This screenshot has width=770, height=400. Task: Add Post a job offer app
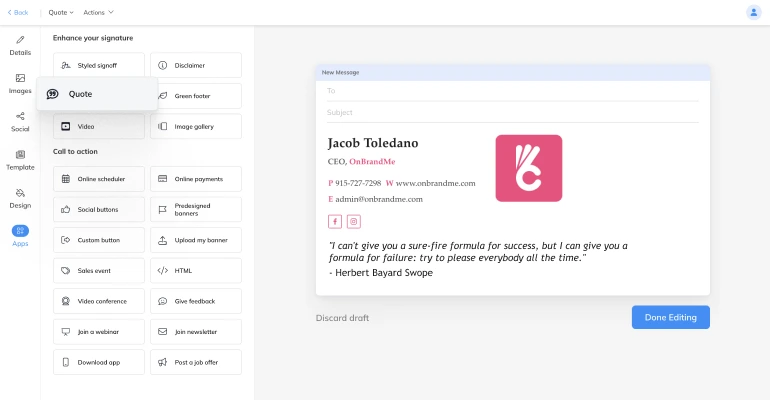(196, 362)
